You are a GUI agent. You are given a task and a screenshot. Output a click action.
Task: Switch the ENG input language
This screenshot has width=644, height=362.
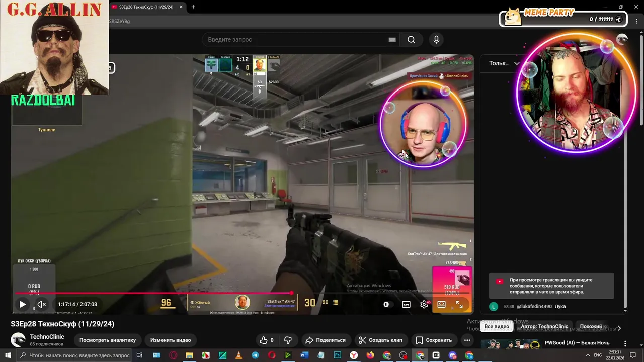coord(598,355)
